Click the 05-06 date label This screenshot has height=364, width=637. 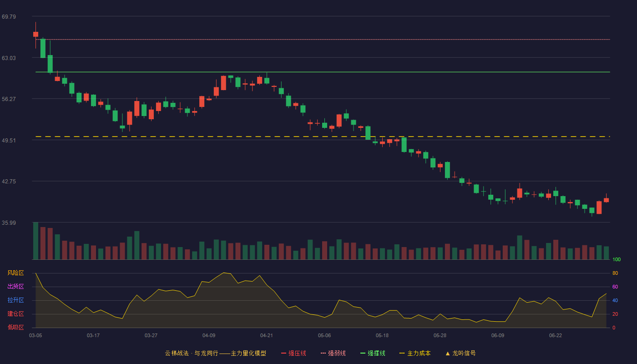[x=324, y=335]
